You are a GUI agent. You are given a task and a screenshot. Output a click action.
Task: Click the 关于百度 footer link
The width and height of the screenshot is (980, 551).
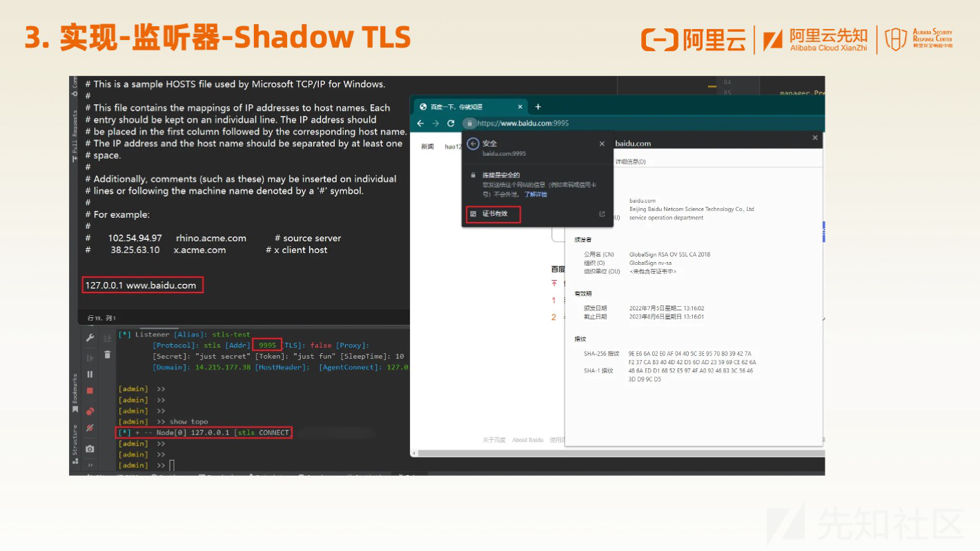[x=494, y=439]
